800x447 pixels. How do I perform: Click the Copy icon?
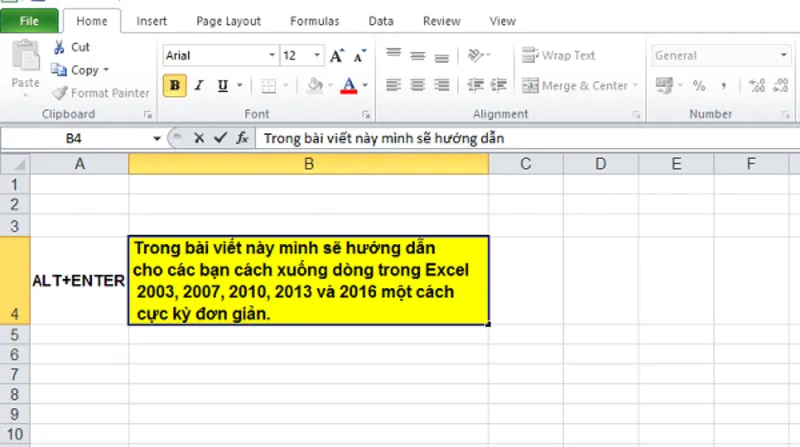coord(59,70)
